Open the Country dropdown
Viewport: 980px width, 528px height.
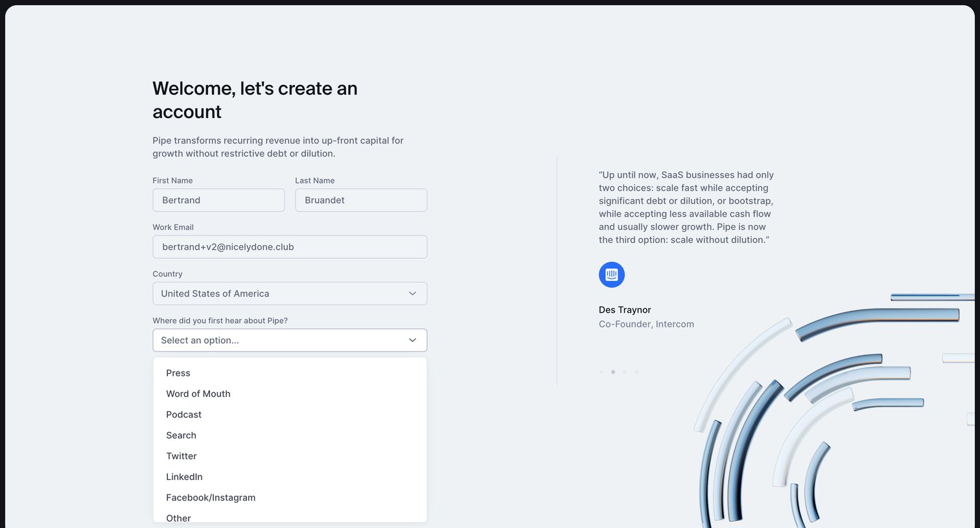pyautogui.click(x=290, y=293)
